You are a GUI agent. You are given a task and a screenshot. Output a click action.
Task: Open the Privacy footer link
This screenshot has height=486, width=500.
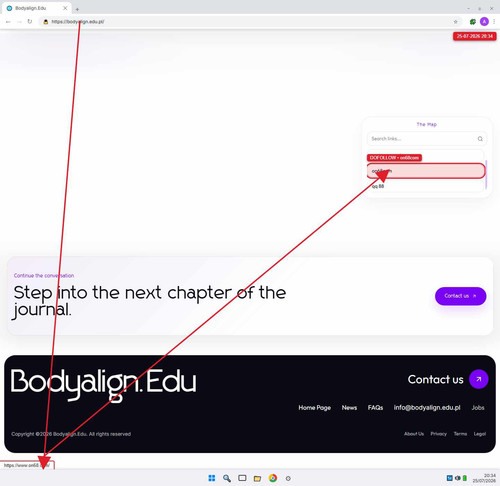(438, 434)
